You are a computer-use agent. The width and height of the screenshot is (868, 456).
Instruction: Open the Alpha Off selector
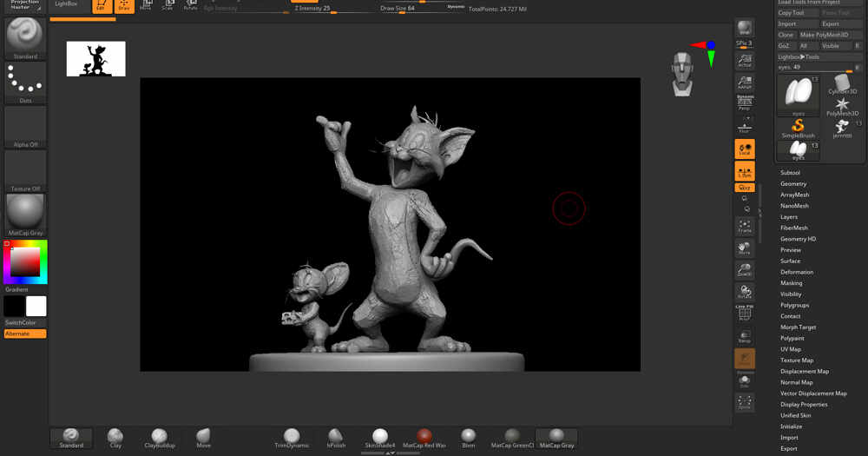[25, 127]
